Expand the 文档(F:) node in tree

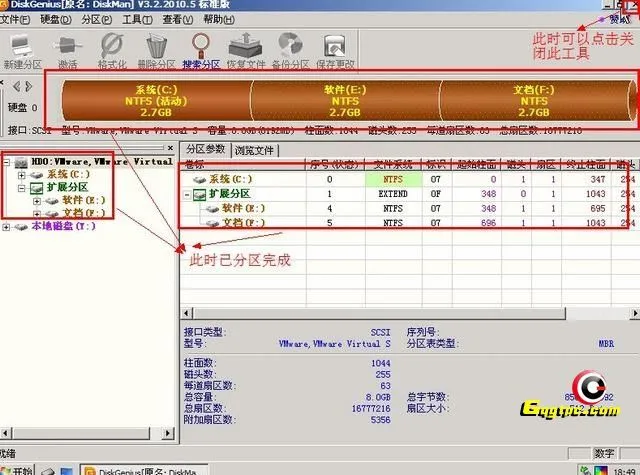click(37, 214)
